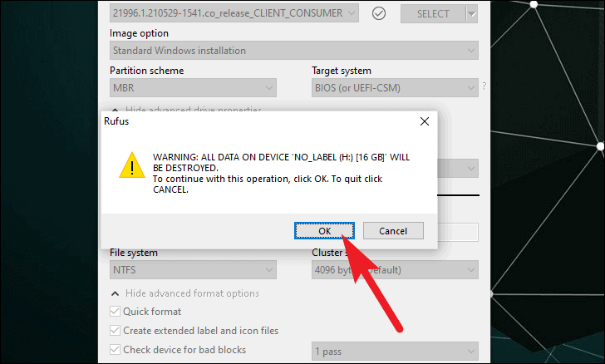Click the SELECT image button
Screen dimensions: 605x364
coord(433,14)
